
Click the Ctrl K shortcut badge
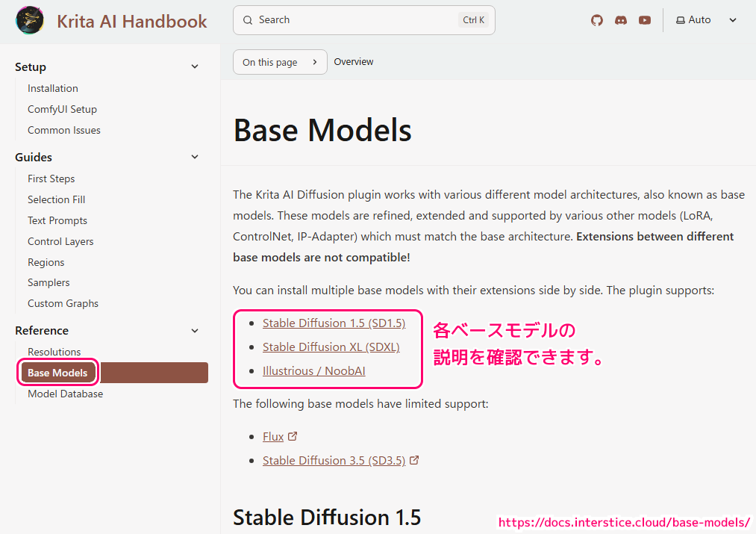coord(473,20)
